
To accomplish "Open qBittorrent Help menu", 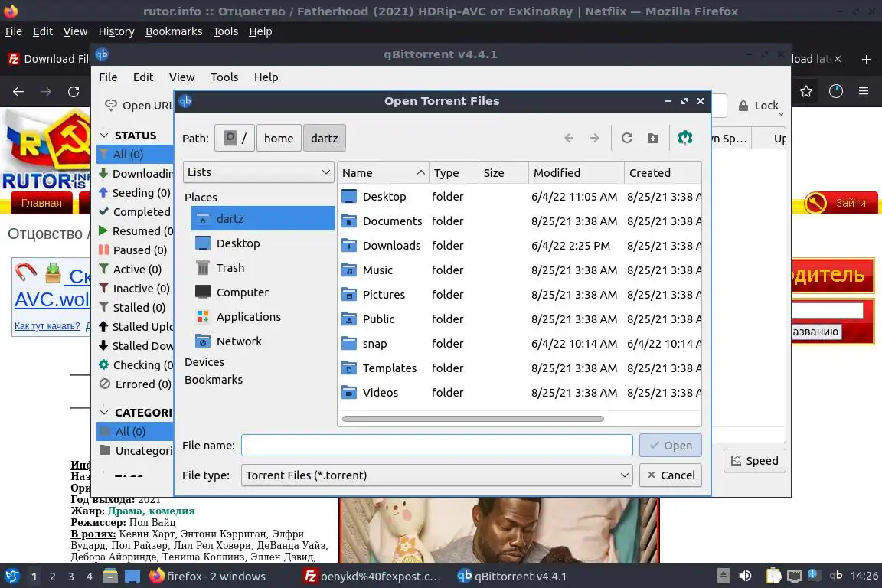I will click(x=266, y=77).
